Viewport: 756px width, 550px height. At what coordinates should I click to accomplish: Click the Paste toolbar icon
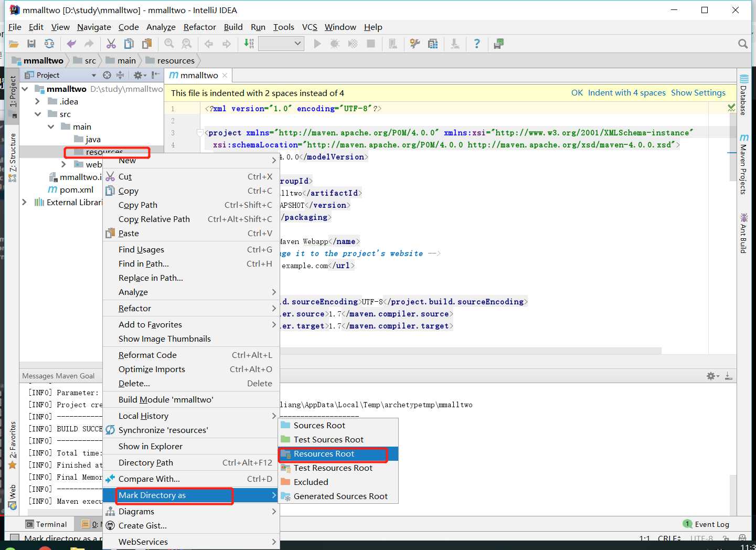click(x=147, y=44)
